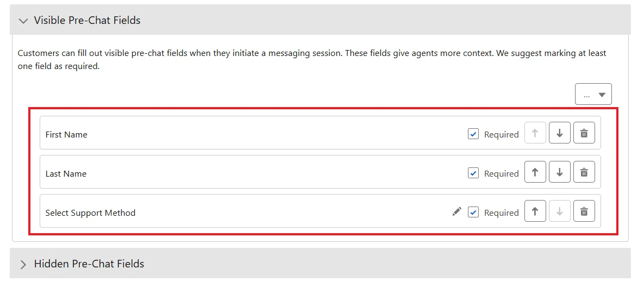644x281 pixels.
Task: Edit Select Support Method with pencil icon
Action: pos(457,211)
